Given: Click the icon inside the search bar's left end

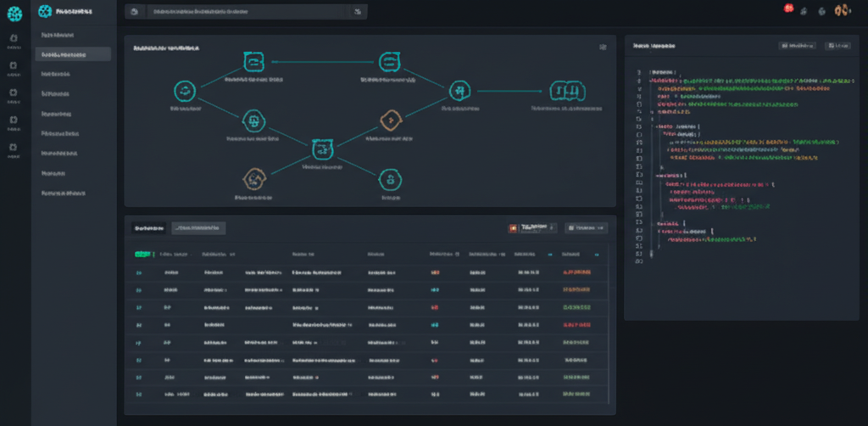Looking at the screenshot, I should coord(135,12).
